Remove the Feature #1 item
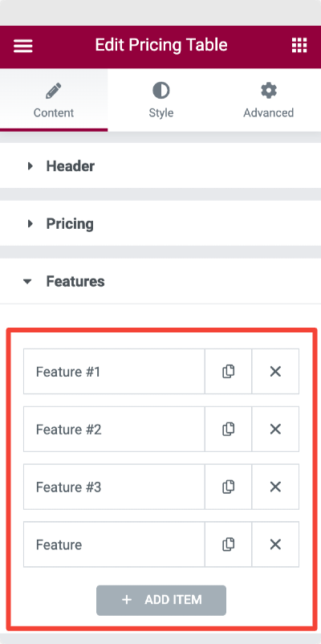The height and width of the screenshot is (644, 321). [275, 371]
